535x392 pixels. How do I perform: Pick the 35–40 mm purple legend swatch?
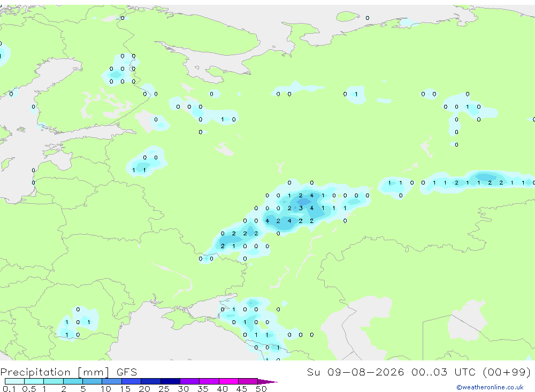pyautogui.click(x=209, y=381)
